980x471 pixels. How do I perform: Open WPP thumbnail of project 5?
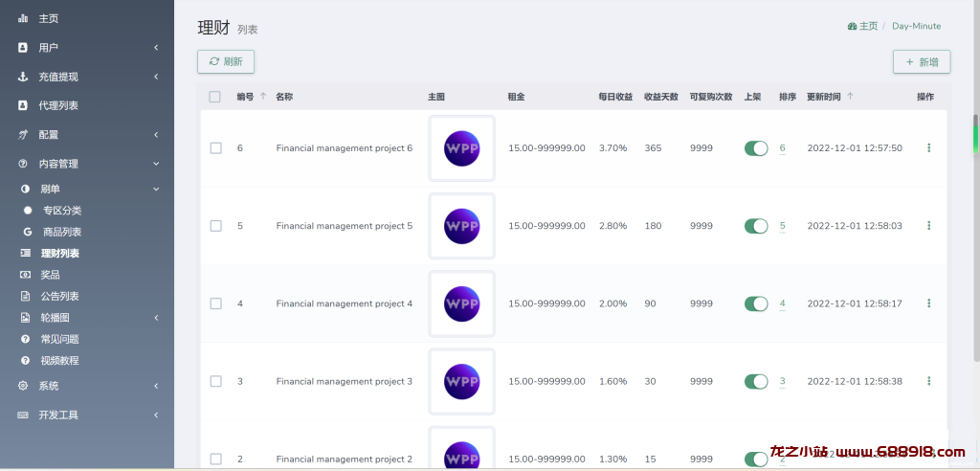(x=462, y=226)
